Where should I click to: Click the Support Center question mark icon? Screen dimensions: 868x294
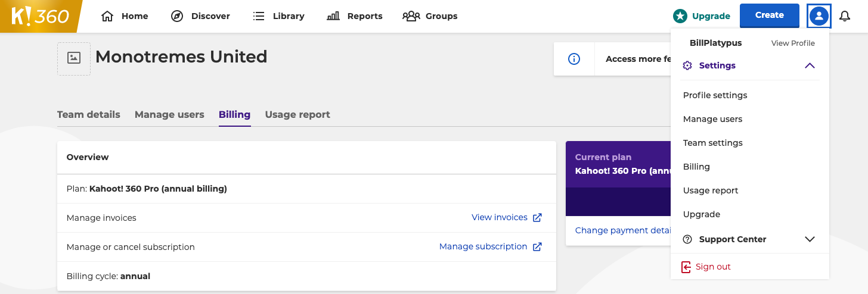[687, 239]
